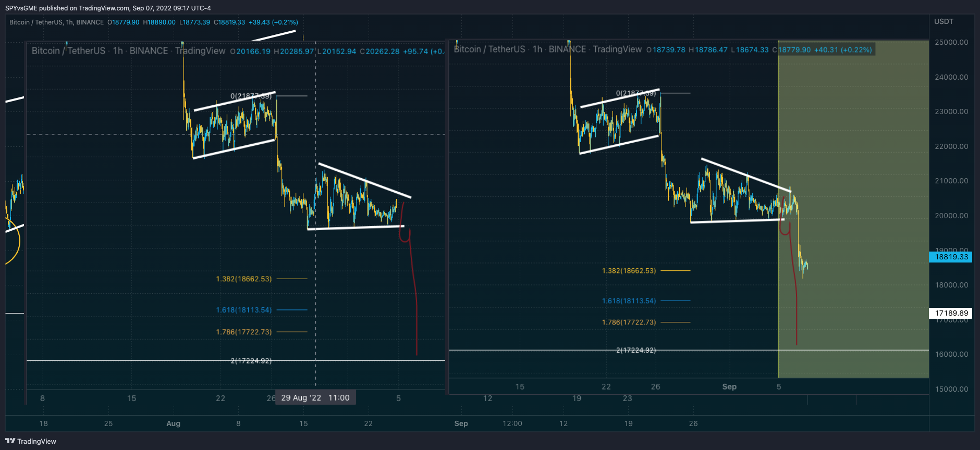The width and height of the screenshot is (980, 450).
Task: Click the right inset chart's high value H18786.47
Action: (708, 50)
